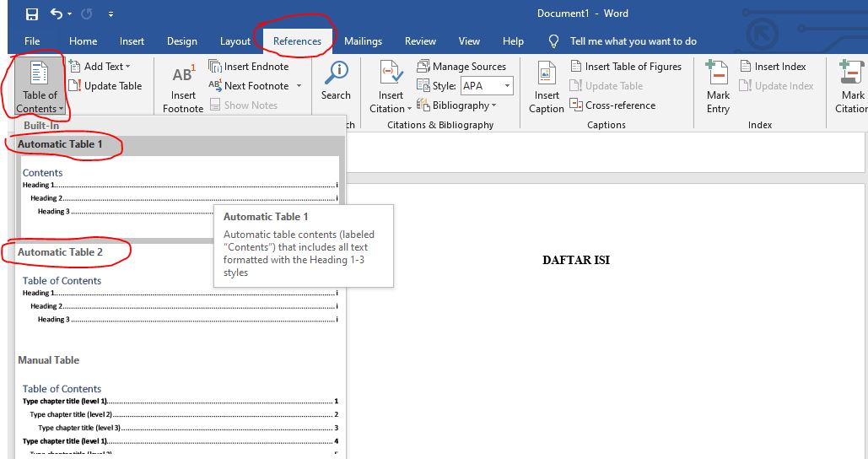This screenshot has height=459, width=868.
Task: Select the Automatic Table 2 header
Action: 60,252
